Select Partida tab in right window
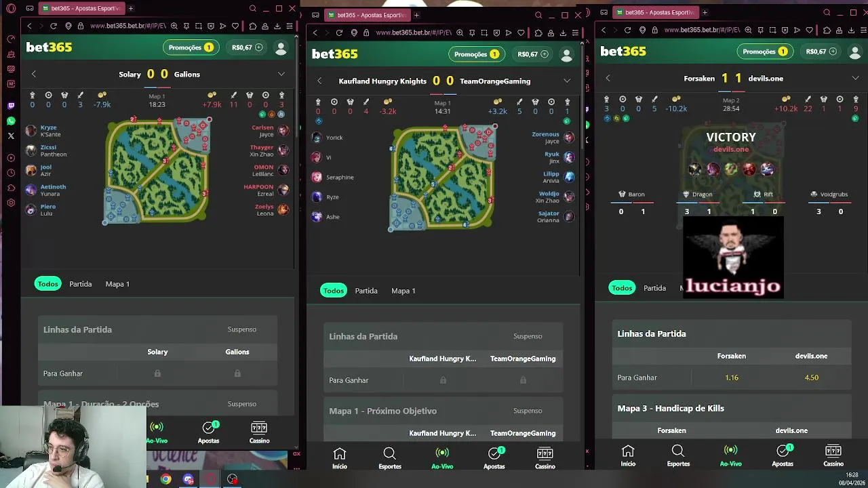The image size is (868, 488). click(654, 288)
